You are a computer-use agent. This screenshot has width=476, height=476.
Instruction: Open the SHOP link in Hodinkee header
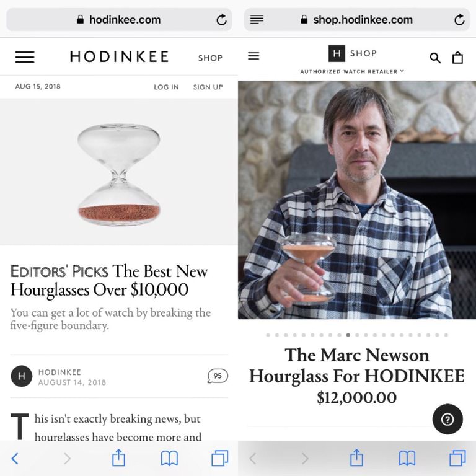click(210, 58)
